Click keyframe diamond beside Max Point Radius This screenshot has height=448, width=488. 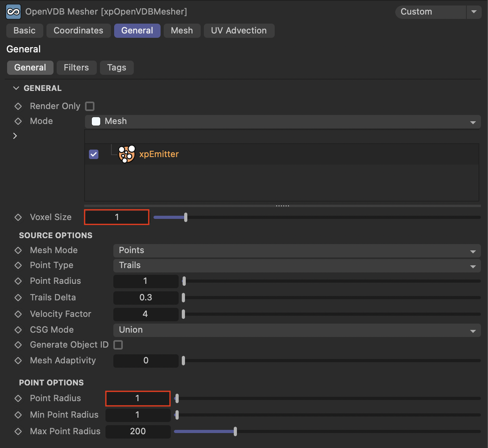click(18, 431)
